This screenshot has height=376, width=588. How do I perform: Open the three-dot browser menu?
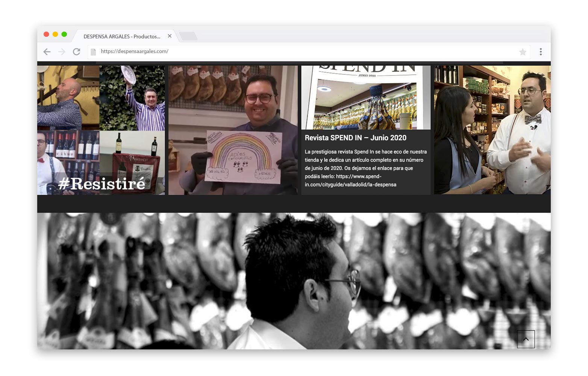pos(541,52)
